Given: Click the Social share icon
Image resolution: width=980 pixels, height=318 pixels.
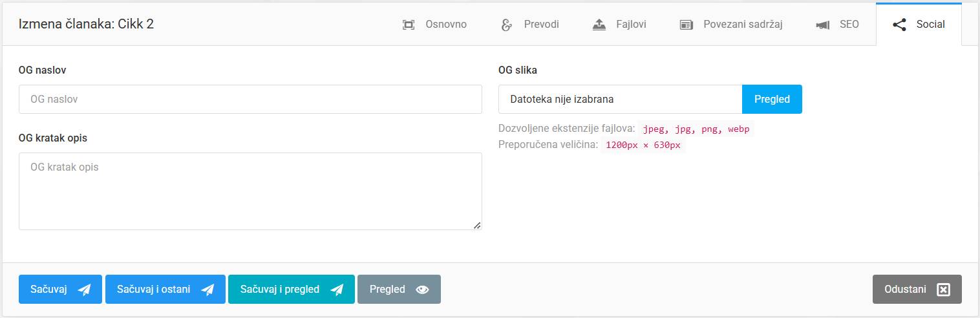Looking at the screenshot, I should pos(899,25).
